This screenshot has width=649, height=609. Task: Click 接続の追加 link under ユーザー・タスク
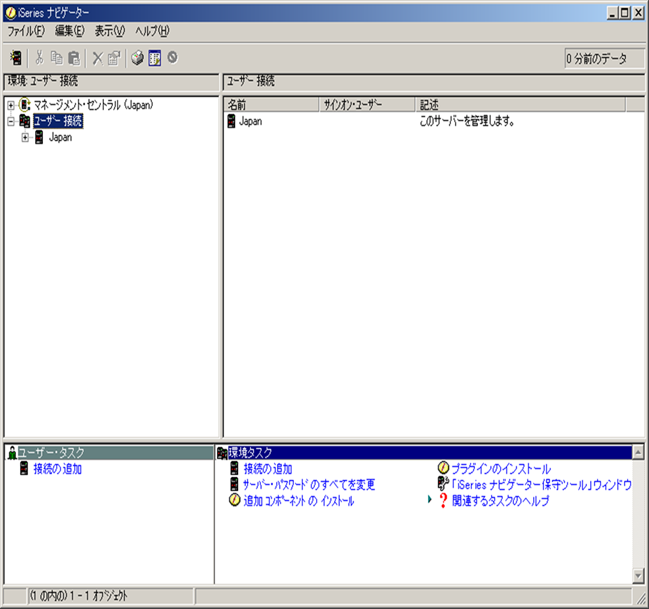point(58,469)
